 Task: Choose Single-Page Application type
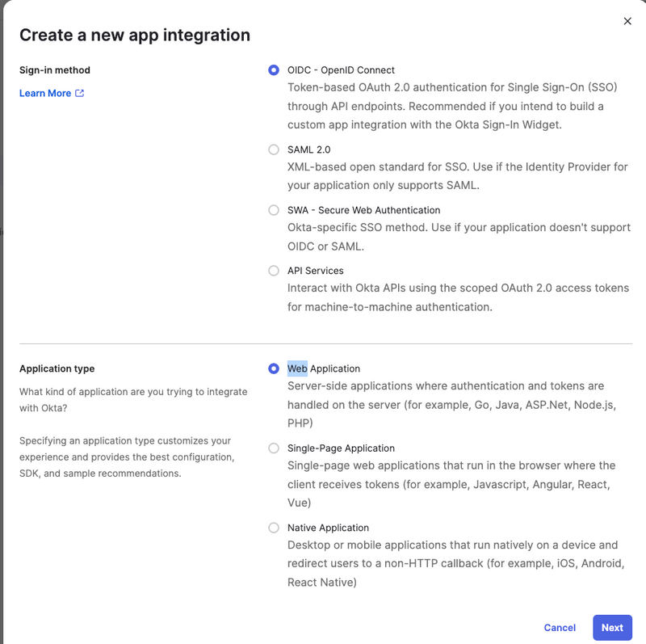[274, 448]
